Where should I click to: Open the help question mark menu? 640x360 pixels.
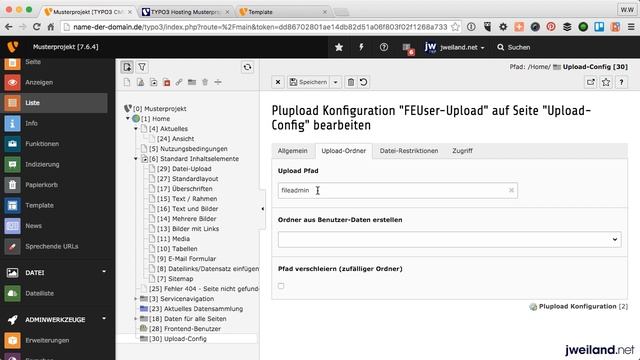[x=384, y=47]
